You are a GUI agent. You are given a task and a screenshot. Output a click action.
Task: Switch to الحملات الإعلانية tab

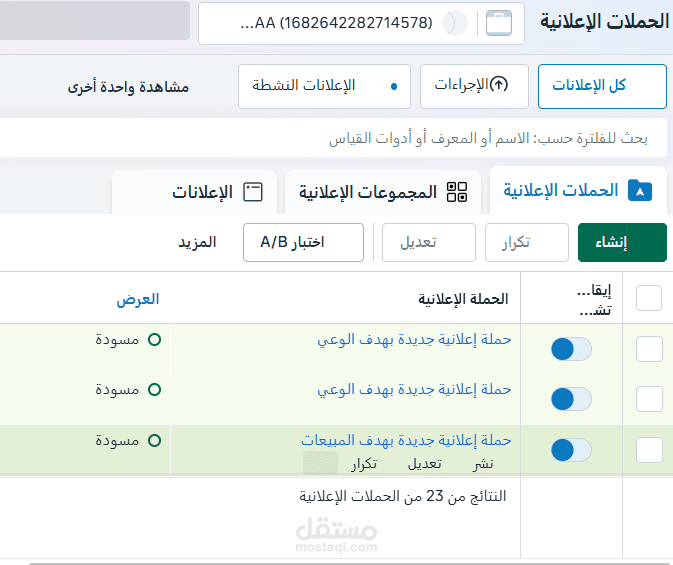tap(578, 191)
